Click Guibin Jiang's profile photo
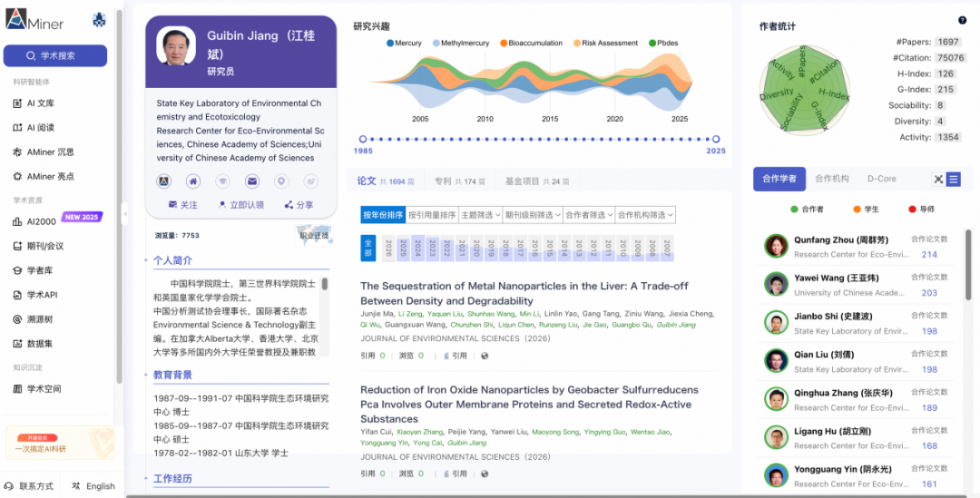This screenshot has height=498, width=980. tap(176, 46)
